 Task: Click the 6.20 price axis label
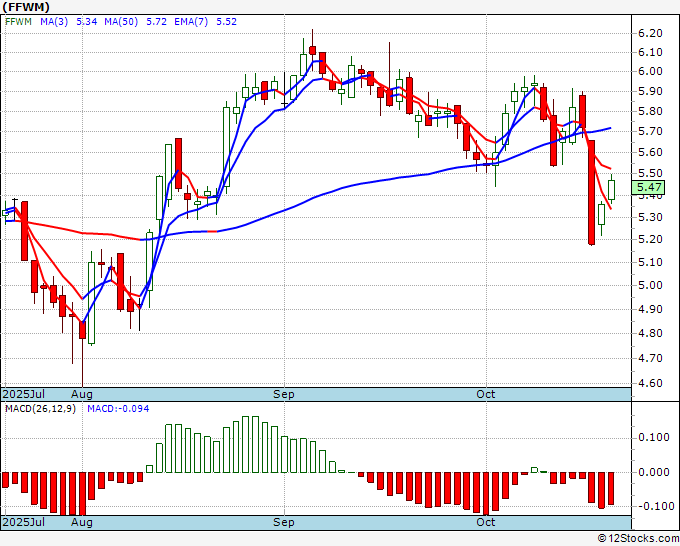pos(650,33)
